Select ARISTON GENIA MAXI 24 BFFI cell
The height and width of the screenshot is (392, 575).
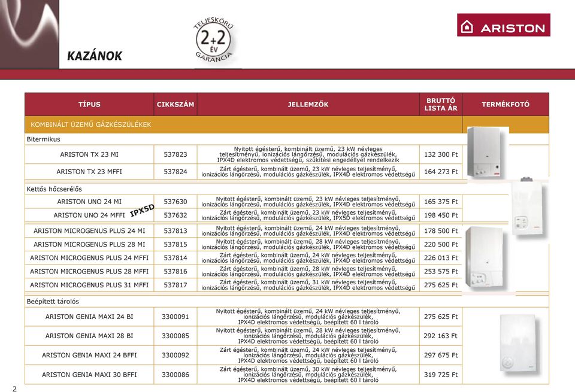pyautogui.click(x=89, y=355)
